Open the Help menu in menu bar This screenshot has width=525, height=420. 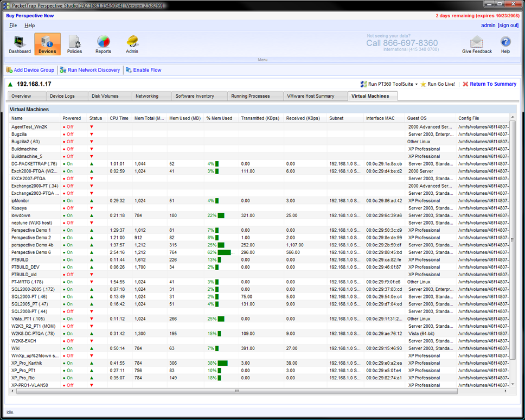pos(29,26)
